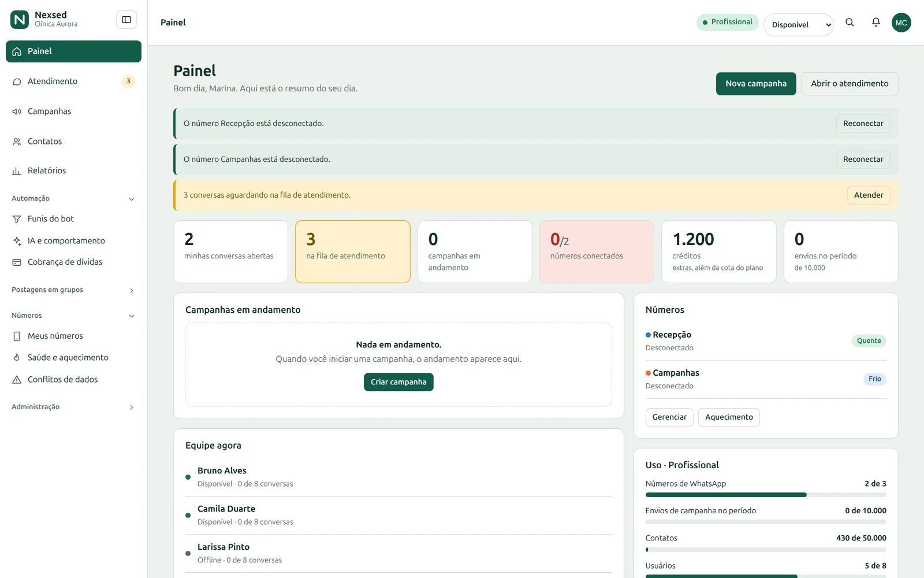Click the Painel home icon
The width and height of the screenshot is (924, 578).
tap(17, 51)
